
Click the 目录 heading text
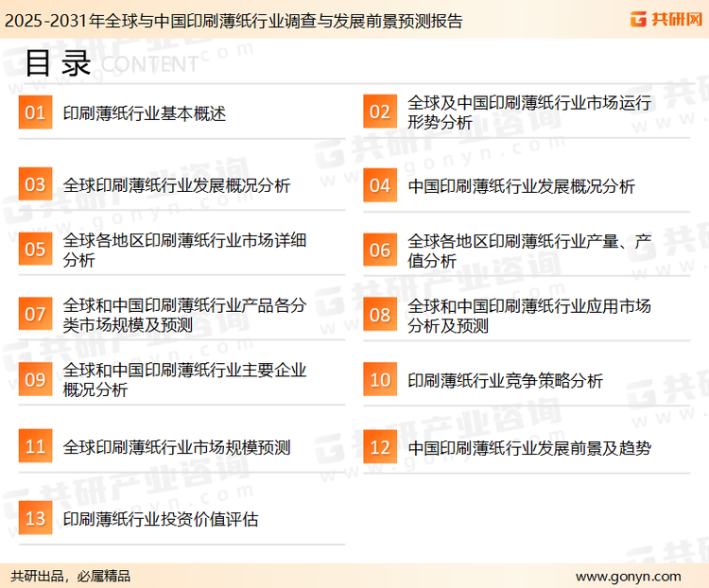58,62
